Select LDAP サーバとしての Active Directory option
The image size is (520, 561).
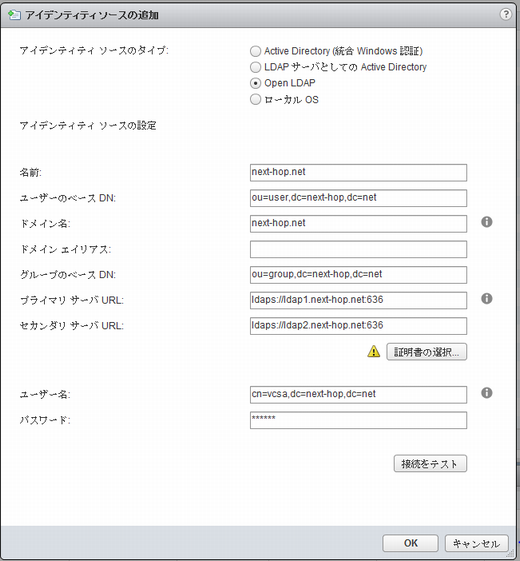click(255, 67)
